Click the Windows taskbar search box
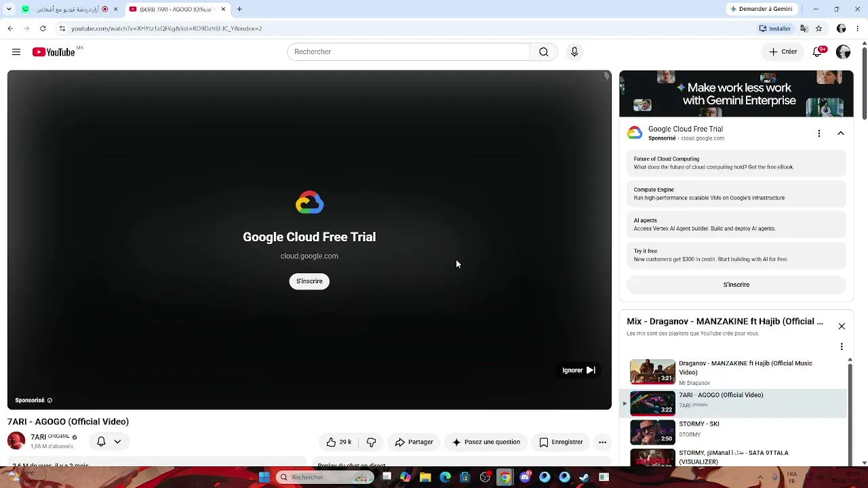 (325, 477)
